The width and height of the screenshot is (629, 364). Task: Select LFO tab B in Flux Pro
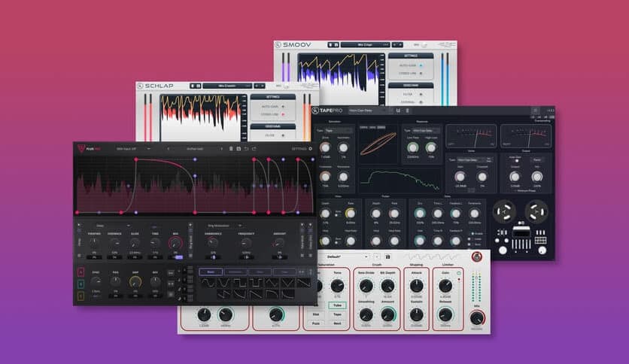point(81,284)
